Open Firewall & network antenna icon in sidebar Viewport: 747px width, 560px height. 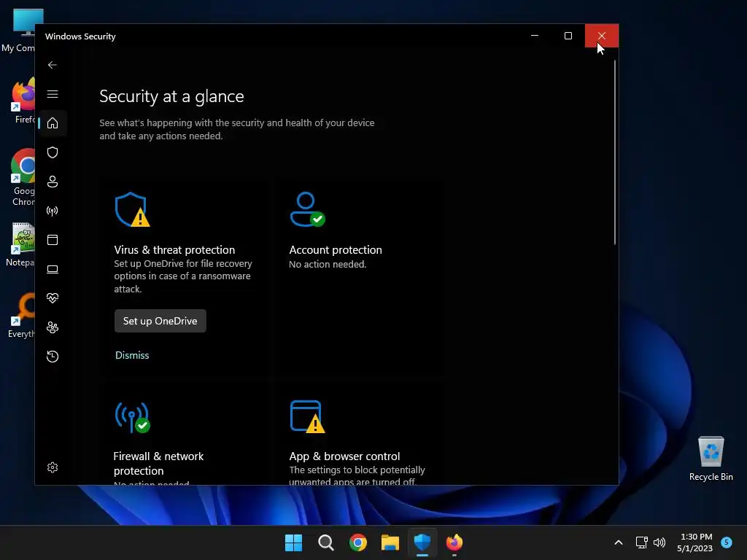click(53, 211)
